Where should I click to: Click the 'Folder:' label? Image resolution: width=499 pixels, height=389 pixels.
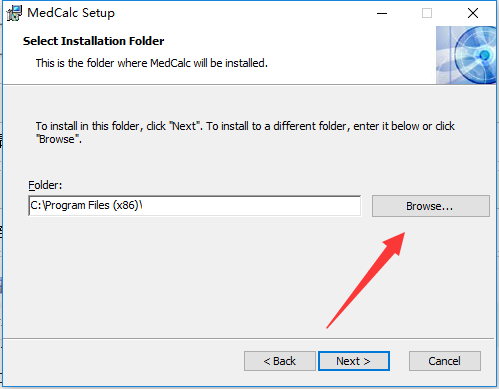[45, 185]
